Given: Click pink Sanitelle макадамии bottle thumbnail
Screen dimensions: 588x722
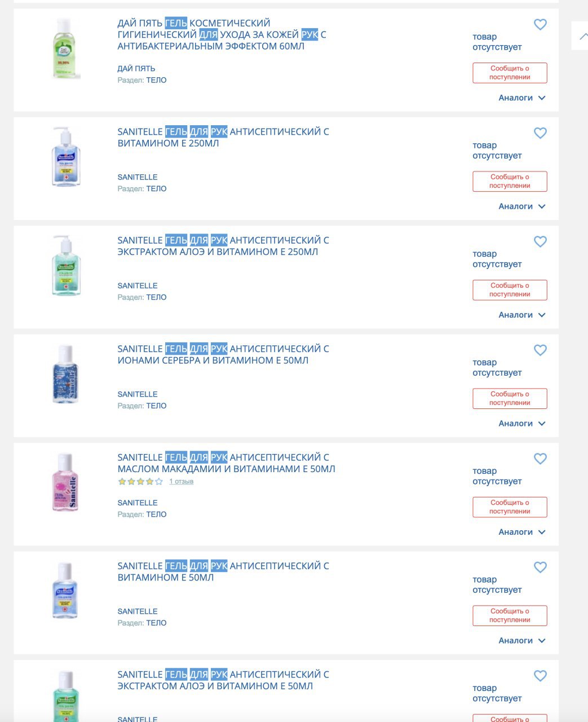Looking at the screenshot, I should 65,483.
